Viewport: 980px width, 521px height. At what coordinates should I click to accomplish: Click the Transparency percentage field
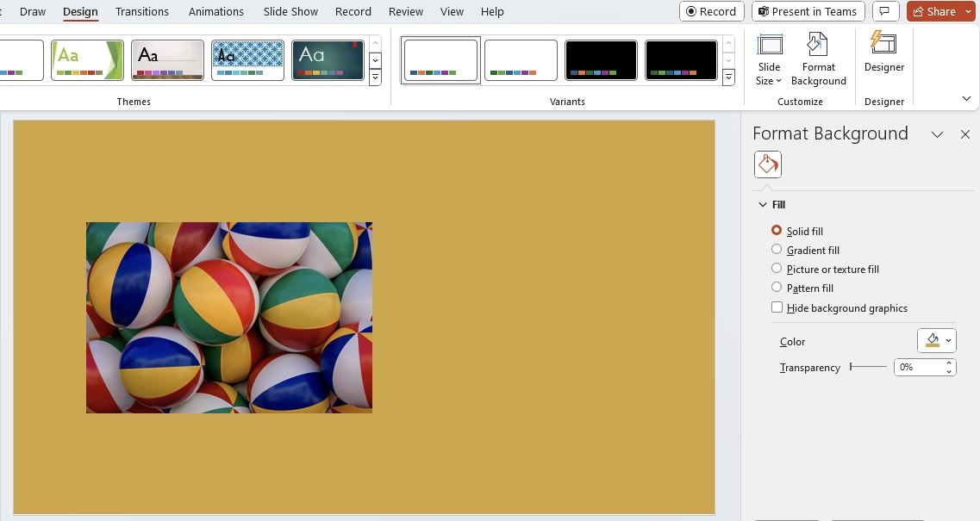[918, 368]
